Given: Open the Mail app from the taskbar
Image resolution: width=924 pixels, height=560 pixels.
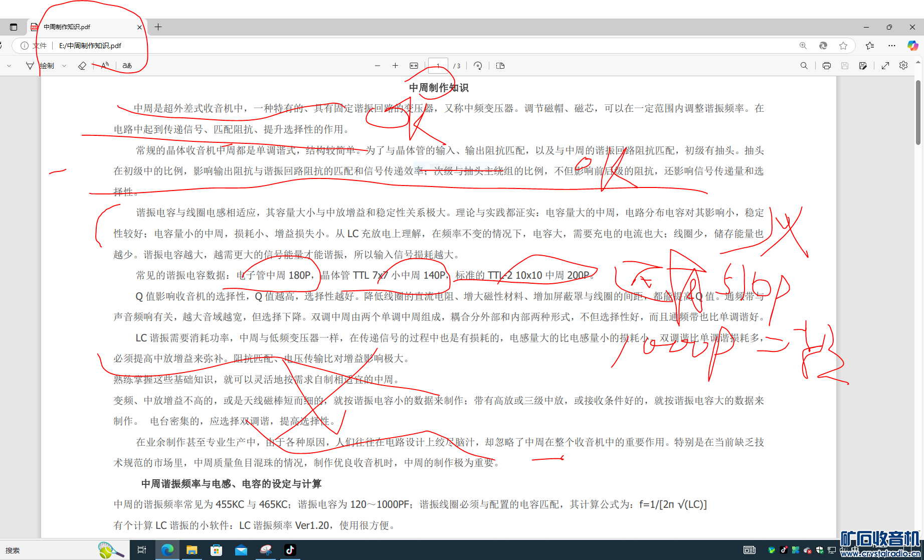Looking at the screenshot, I should 241,550.
